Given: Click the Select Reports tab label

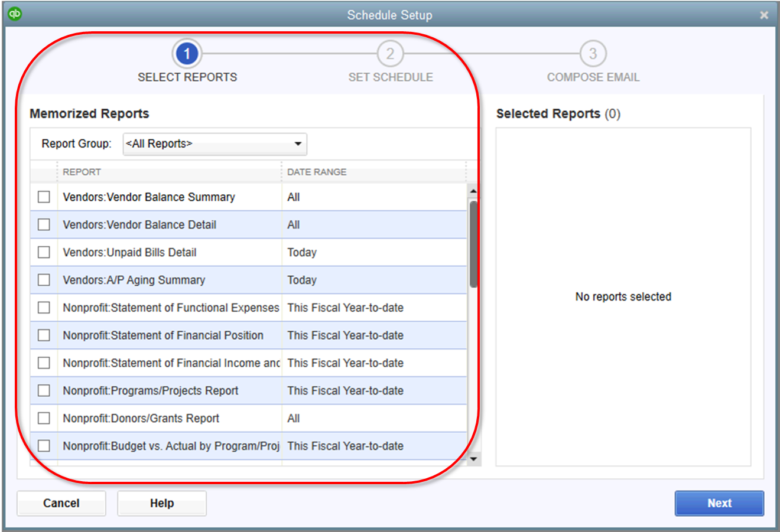Looking at the screenshot, I should coord(187,77).
